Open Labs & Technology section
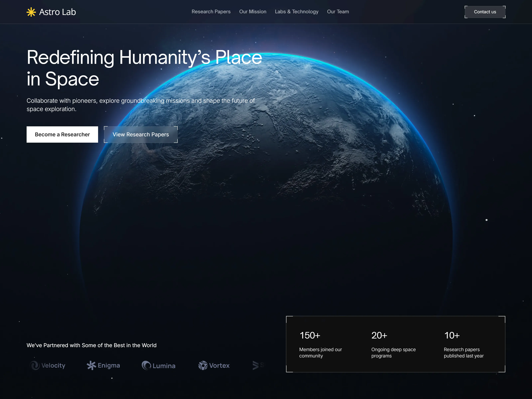Screen dimensions: 532x399 297,11
